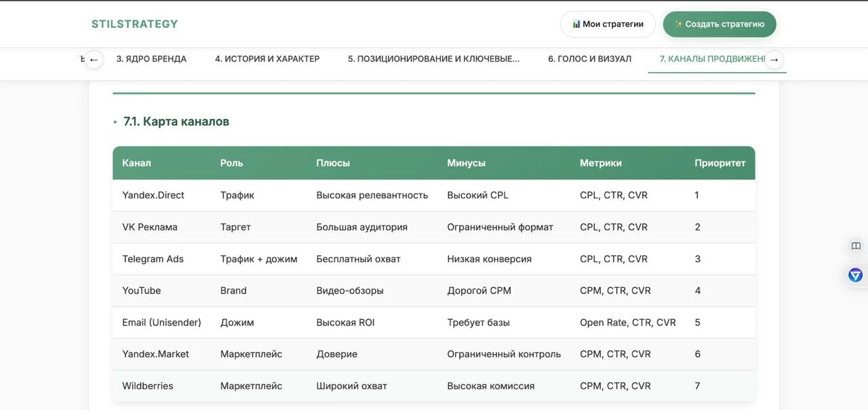The width and height of the screenshot is (868, 410).
Task: Click Высокий CPL cell
Action: click(477, 195)
